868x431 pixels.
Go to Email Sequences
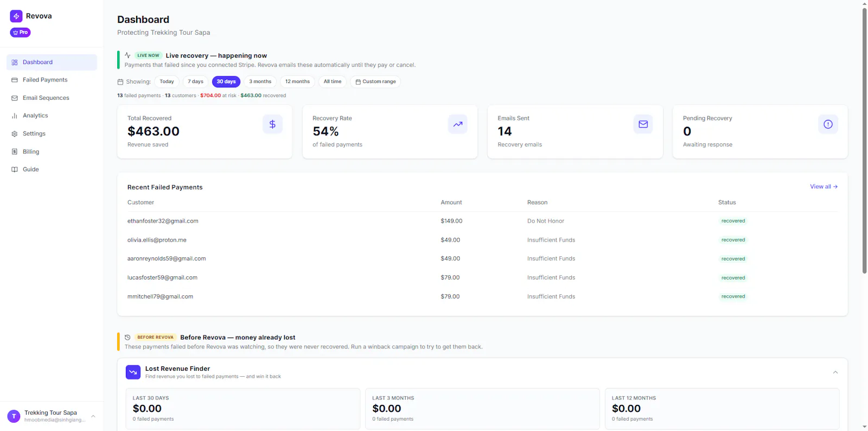[x=52, y=98]
